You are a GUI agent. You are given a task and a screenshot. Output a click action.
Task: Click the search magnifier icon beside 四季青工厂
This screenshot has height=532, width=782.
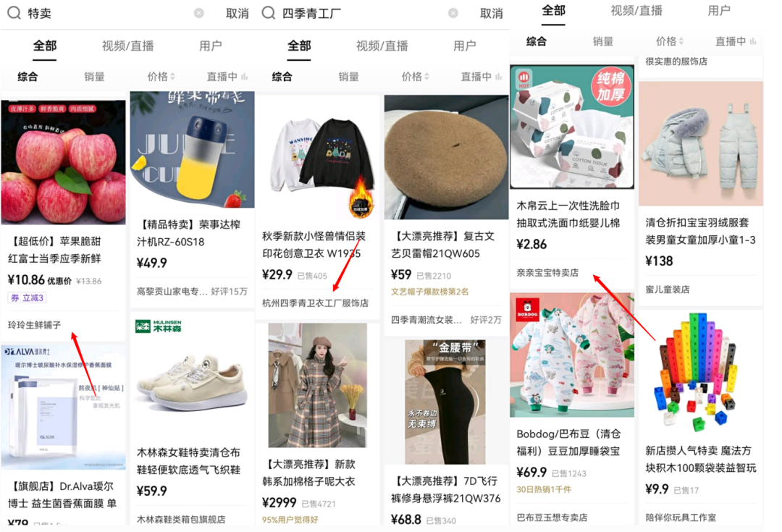[x=269, y=12]
